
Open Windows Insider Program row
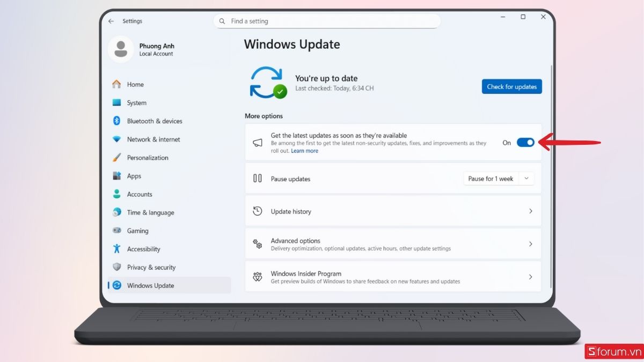[393, 277]
